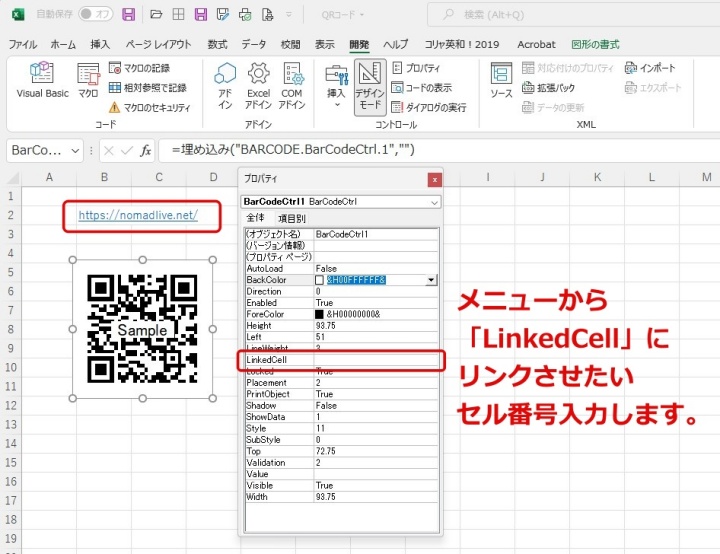Image resolution: width=720 pixels, height=554 pixels.
Task: Switch to the 表示 tab
Action: 325,45
